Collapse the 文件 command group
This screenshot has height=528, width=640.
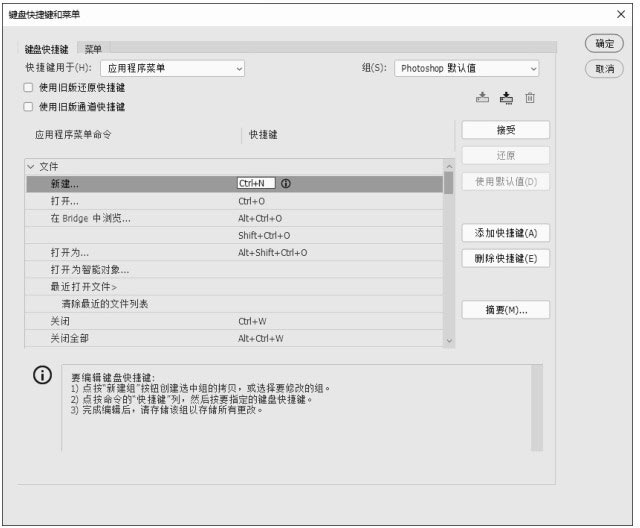pyautogui.click(x=31, y=166)
